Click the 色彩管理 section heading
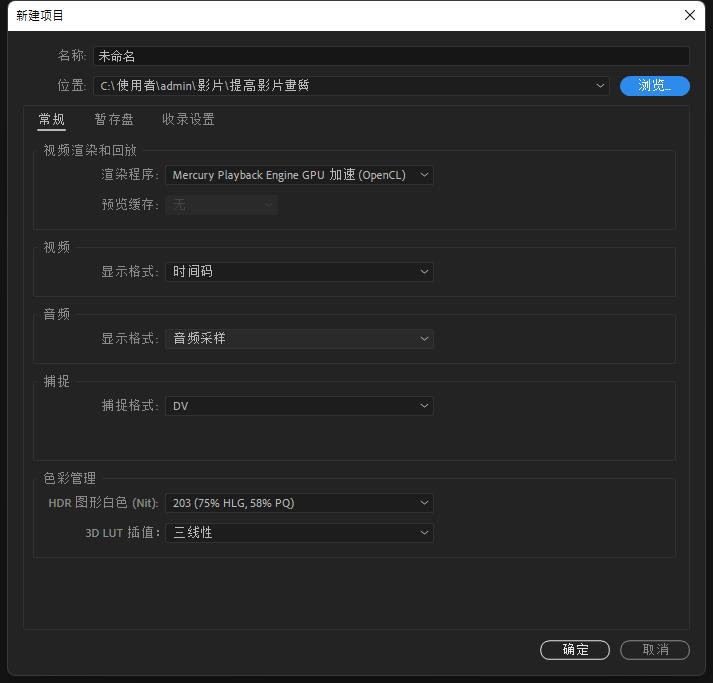This screenshot has width=713, height=683. click(x=70, y=479)
